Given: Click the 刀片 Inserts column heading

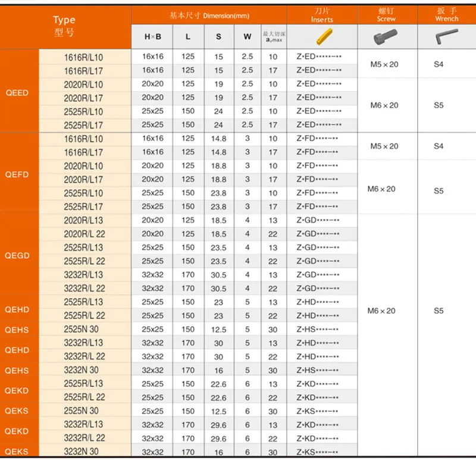Looking at the screenshot, I should [322, 15].
